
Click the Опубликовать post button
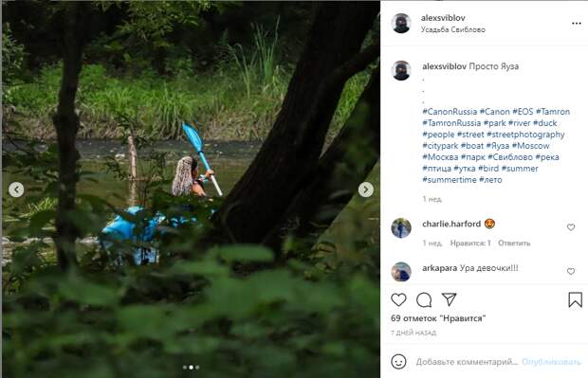point(551,362)
